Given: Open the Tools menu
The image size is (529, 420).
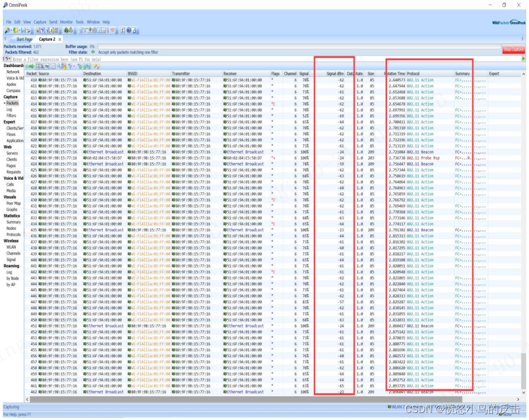Looking at the screenshot, I should 80,22.
